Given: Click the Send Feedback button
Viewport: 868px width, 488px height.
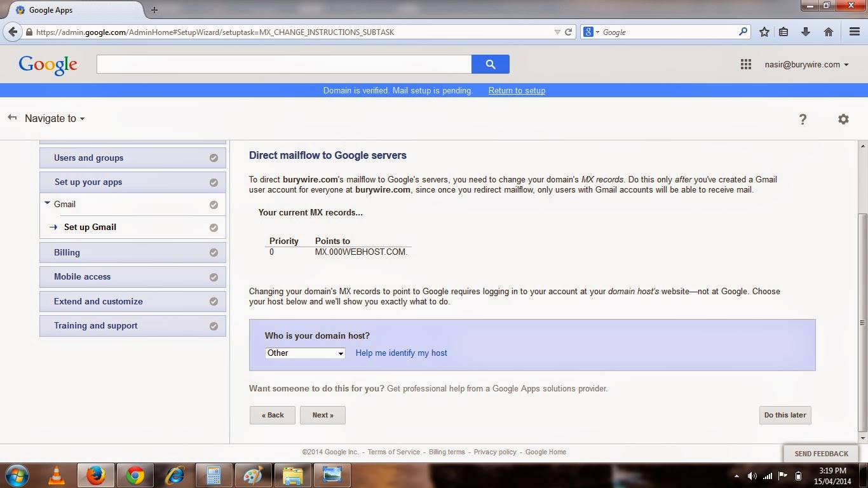Looking at the screenshot, I should tap(822, 453).
